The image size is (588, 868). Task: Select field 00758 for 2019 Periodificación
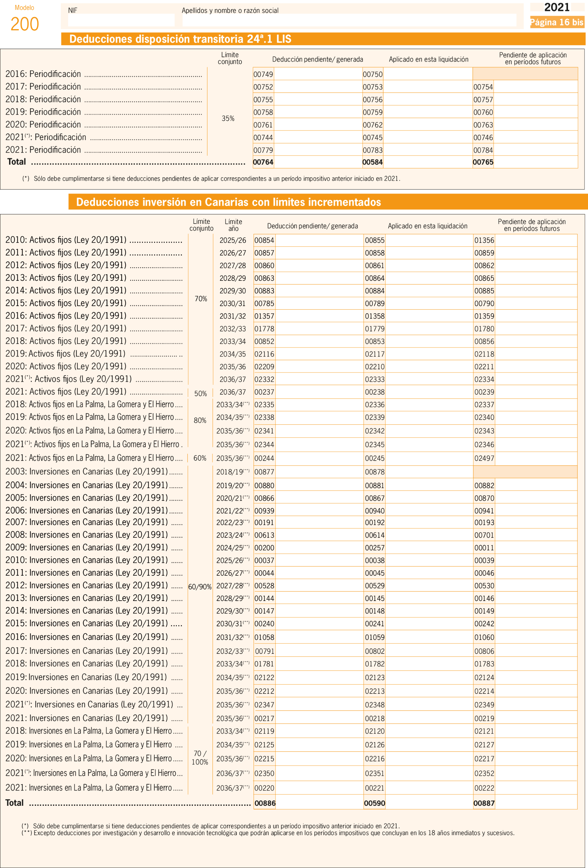(x=318, y=112)
